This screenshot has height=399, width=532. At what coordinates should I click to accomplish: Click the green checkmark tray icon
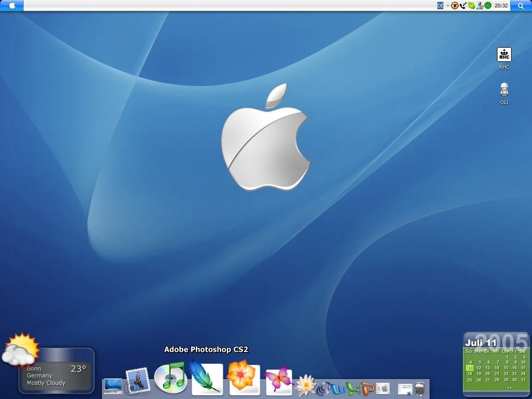pyautogui.click(x=471, y=6)
